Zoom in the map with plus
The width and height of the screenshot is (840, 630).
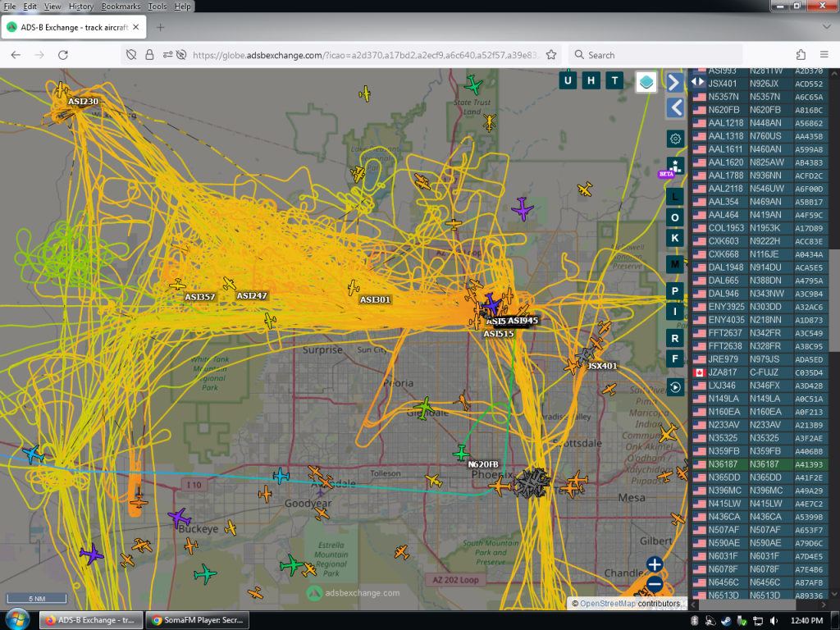pyautogui.click(x=654, y=564)
